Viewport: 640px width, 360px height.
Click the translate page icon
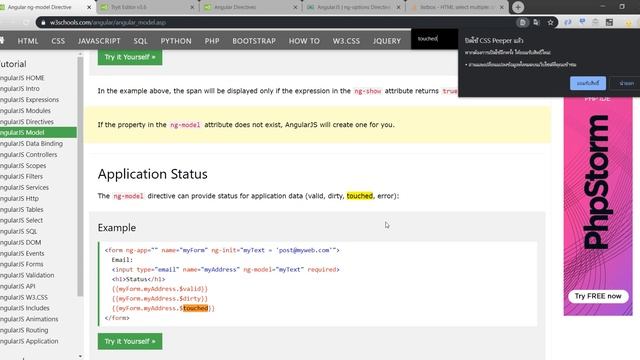pos(536,22)
